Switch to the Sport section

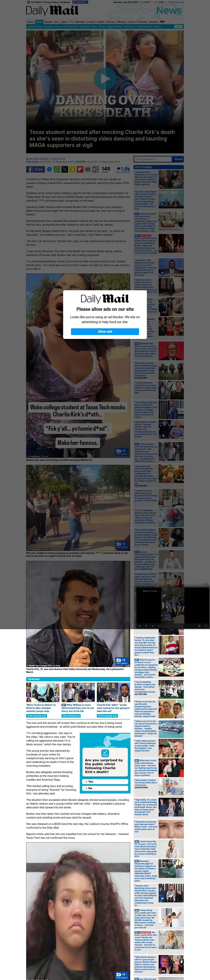[x=64, y=22]
